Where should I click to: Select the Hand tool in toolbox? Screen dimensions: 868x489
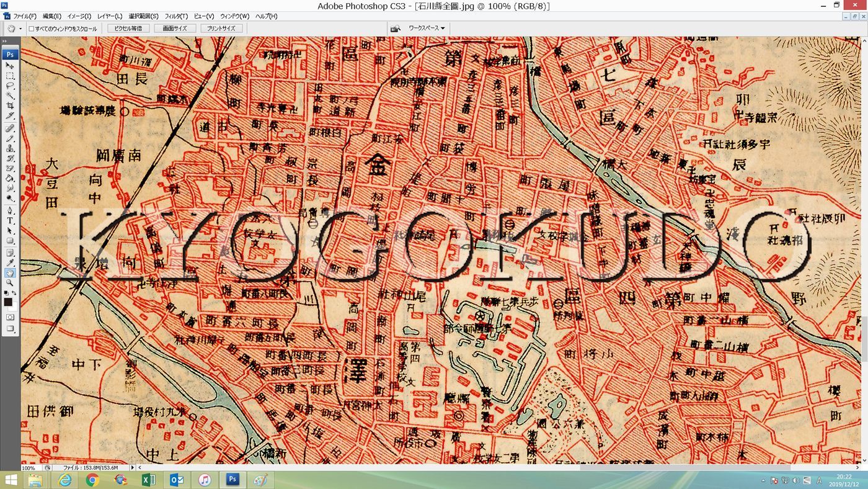click(x=10, y=273)
